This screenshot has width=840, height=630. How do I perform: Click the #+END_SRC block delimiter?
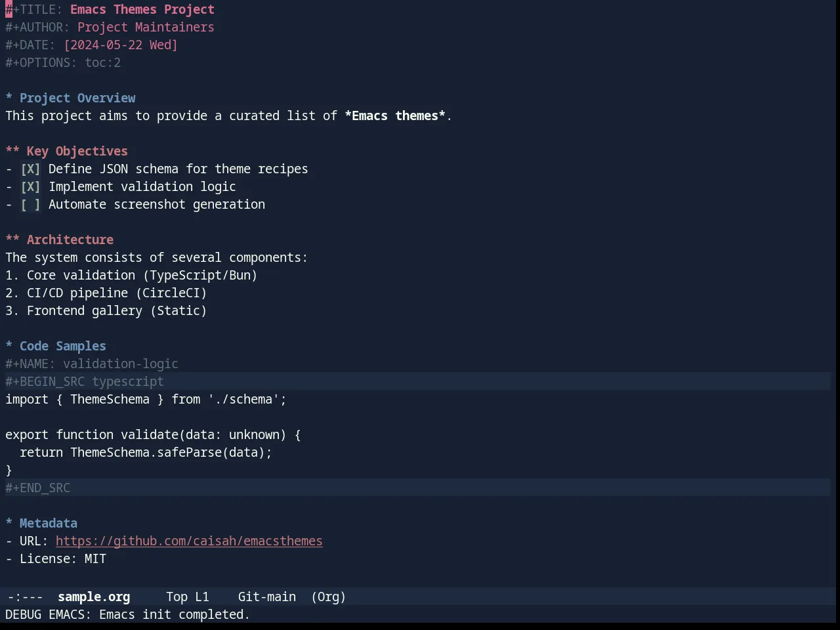pos(417,488)
